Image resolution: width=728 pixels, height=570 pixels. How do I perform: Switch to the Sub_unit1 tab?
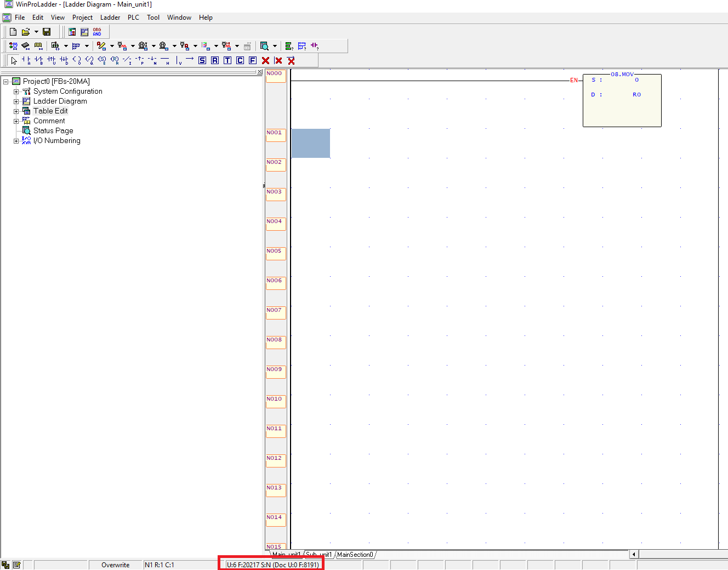click(318, 555)
